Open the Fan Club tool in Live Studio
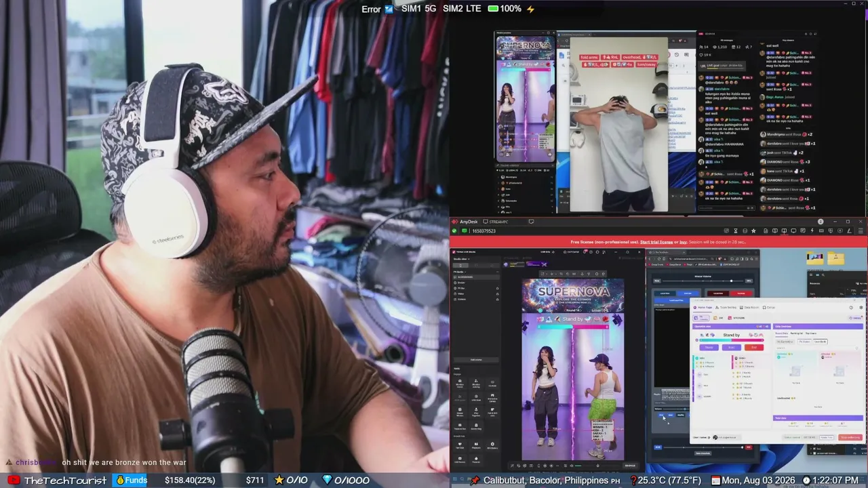The width and height of the screenshot is (868, 488). click(x=460, y=445)
